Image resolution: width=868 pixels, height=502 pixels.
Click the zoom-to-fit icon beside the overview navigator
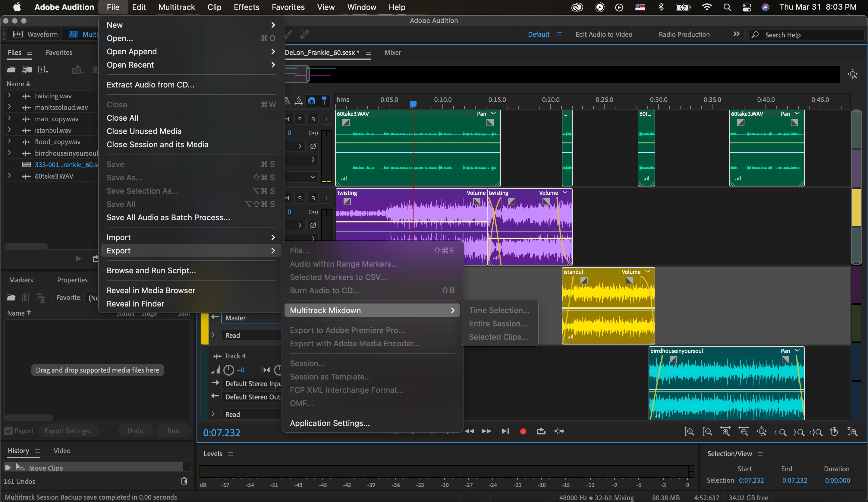(853, 74)
